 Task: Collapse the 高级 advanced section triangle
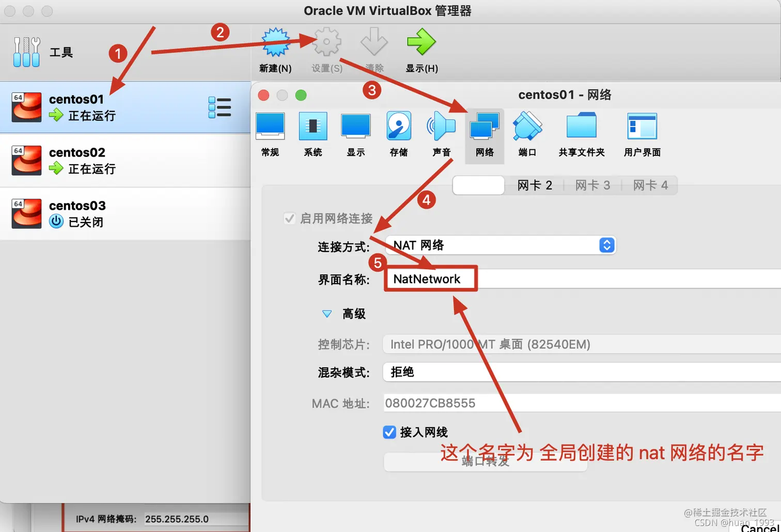point(327,314)
